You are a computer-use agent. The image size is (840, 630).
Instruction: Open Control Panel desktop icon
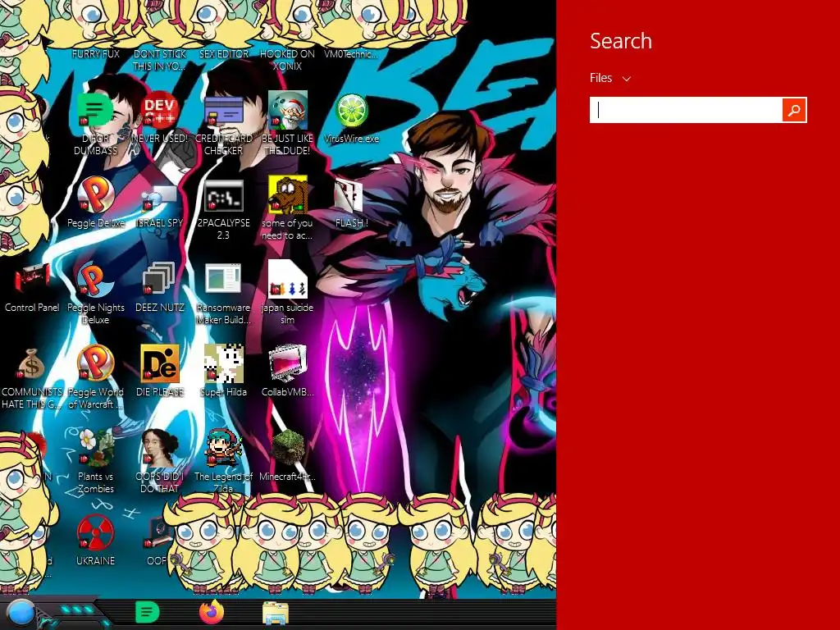tap(32, 279)
